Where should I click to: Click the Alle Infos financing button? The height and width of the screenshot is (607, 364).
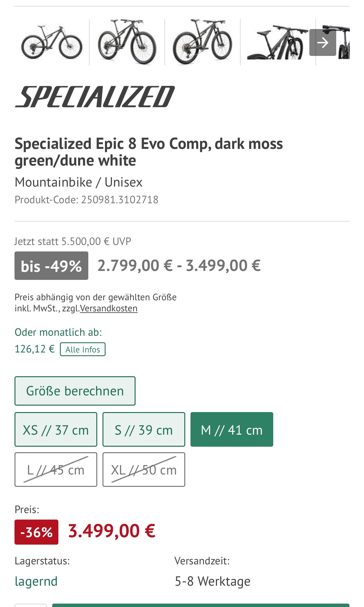click(83, 349)
